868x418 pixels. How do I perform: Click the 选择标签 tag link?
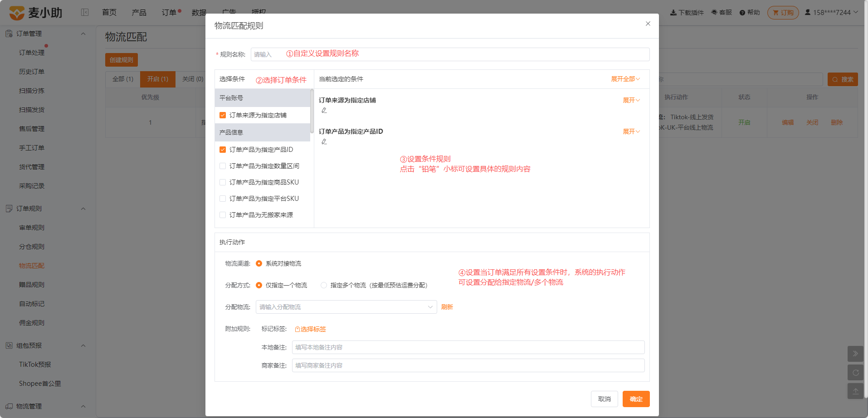pyautogui.click(x=311, y=329)
